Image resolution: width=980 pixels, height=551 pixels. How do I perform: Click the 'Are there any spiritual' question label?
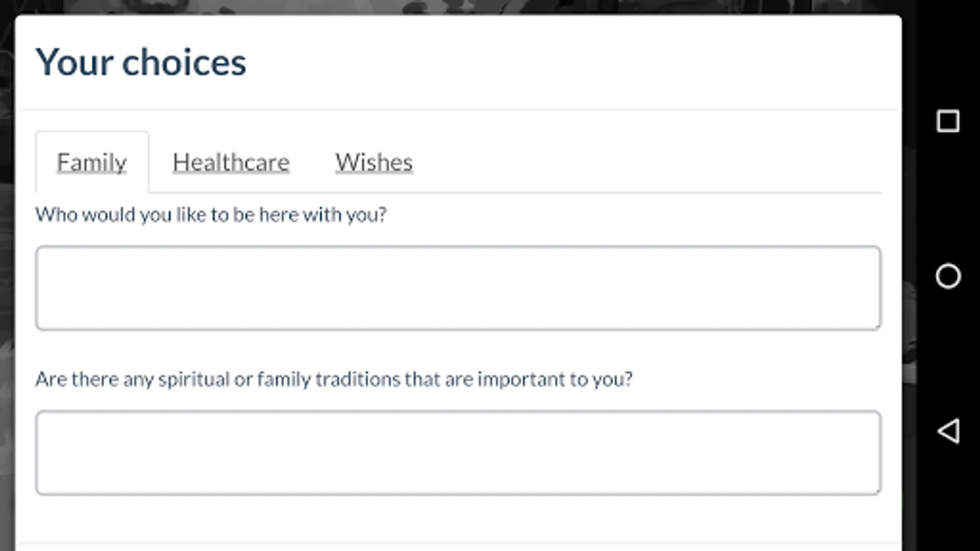tap(333, 380)
